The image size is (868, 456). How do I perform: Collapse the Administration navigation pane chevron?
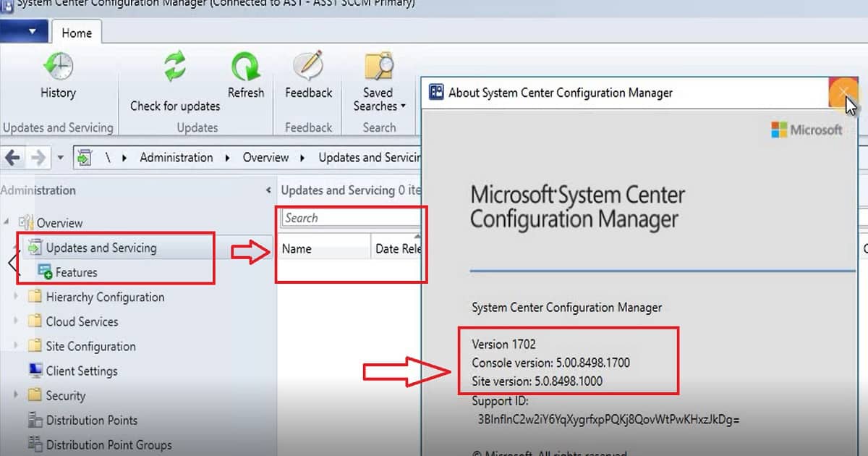[x=269, y=190]
